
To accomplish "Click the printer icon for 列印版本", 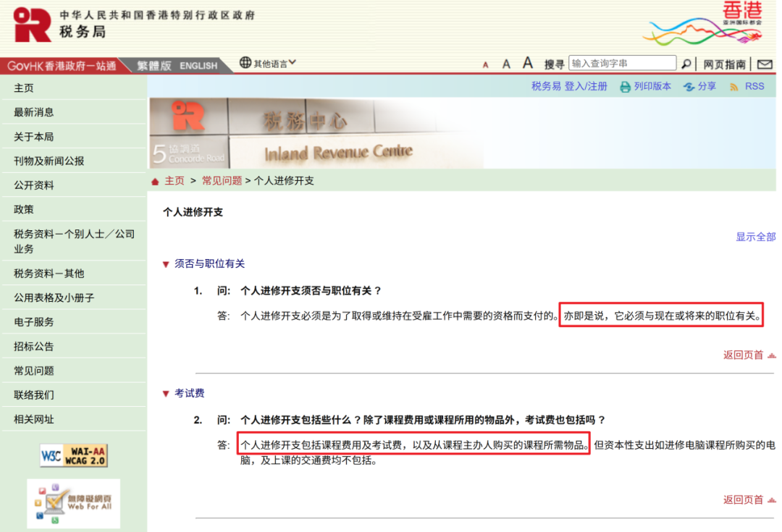I will pos(625,87).
